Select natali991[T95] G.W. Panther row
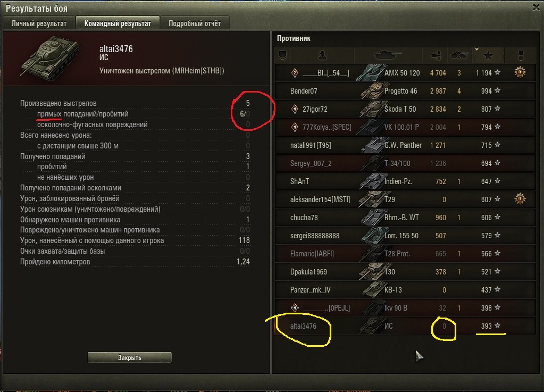The height and width of the screenshot is (392, 544). click(x=405, y=145)
